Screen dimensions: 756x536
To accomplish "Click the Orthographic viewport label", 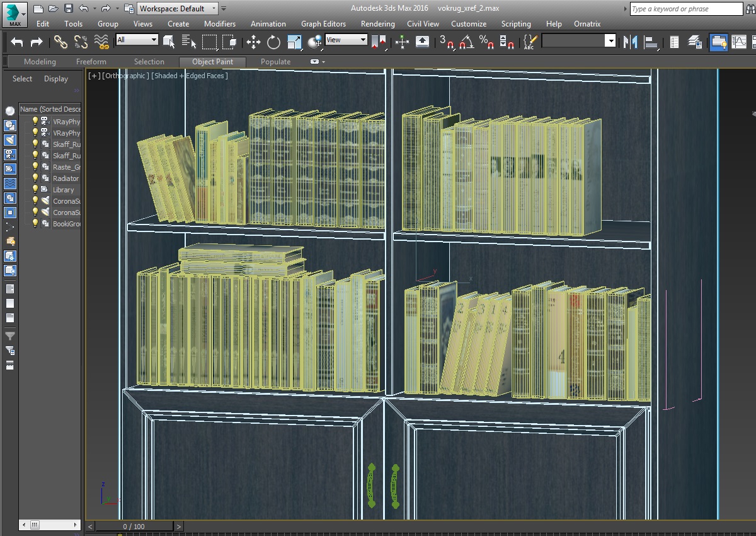I will [127, 76].
